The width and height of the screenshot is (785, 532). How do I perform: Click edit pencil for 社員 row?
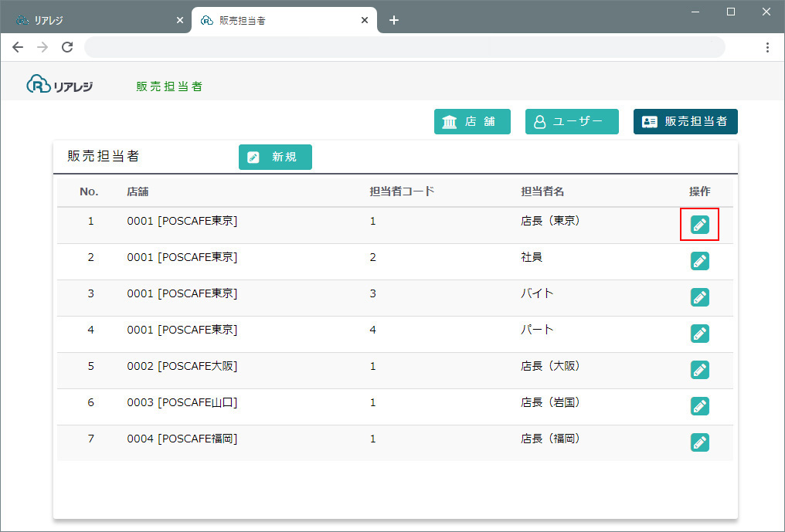tap(699, 261)
